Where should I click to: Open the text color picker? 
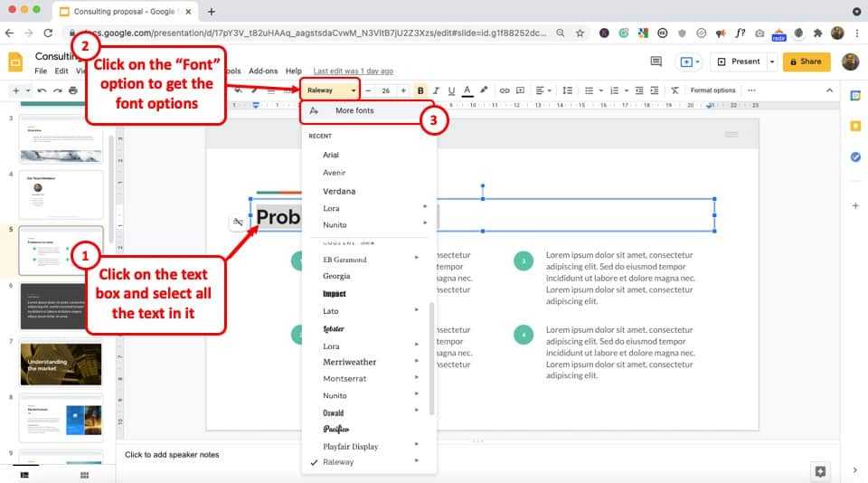click(467, 90)
